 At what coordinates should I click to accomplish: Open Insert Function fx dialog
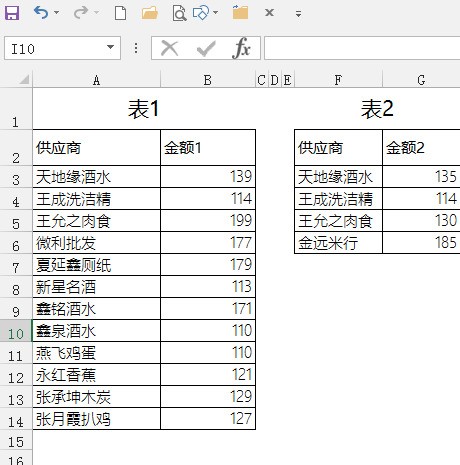[x=242, y=48]
